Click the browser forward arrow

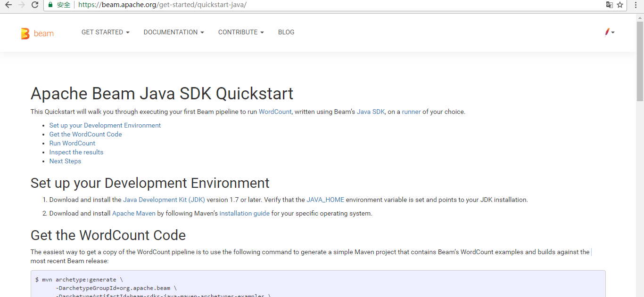tap(21, 5)
